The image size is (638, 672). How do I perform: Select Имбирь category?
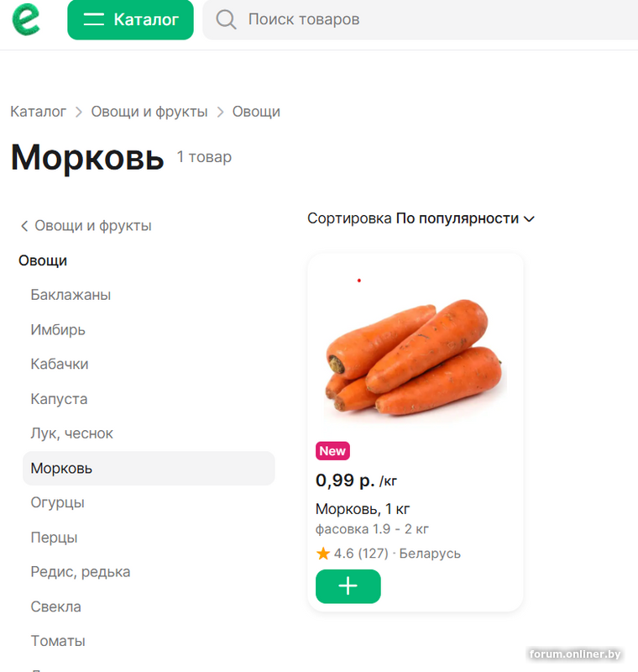(x=58, y=329)
